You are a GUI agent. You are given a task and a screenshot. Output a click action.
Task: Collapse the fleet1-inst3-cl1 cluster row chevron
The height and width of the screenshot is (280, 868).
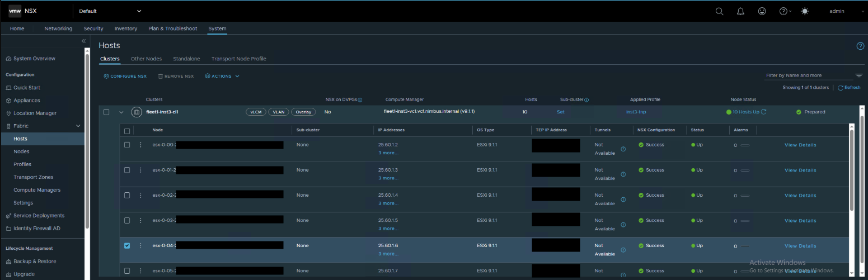[121, 112]
